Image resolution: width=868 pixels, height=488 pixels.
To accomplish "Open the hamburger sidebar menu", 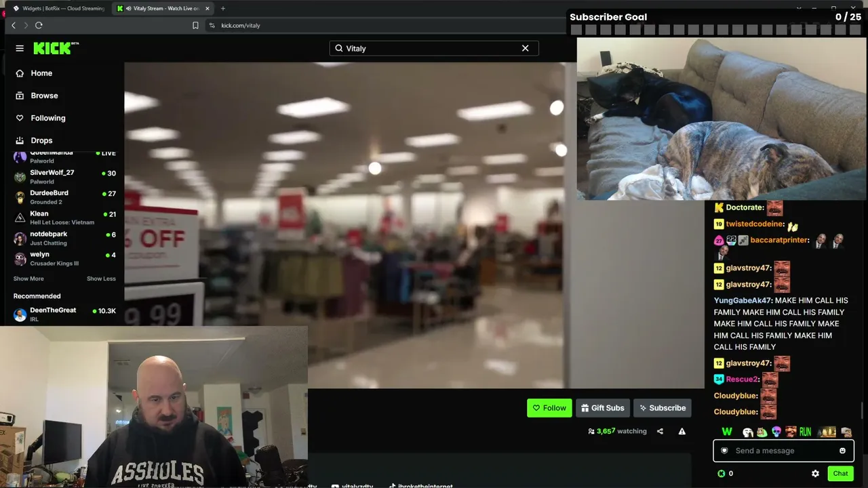I will pyautogui.click(x=20, y=48).
